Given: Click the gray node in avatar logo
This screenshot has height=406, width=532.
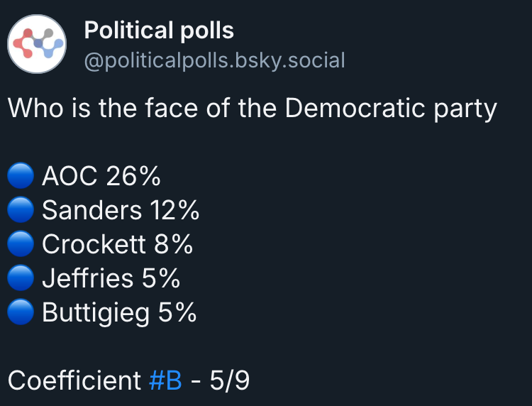Looking at the screenshot, I should (48, 33).
